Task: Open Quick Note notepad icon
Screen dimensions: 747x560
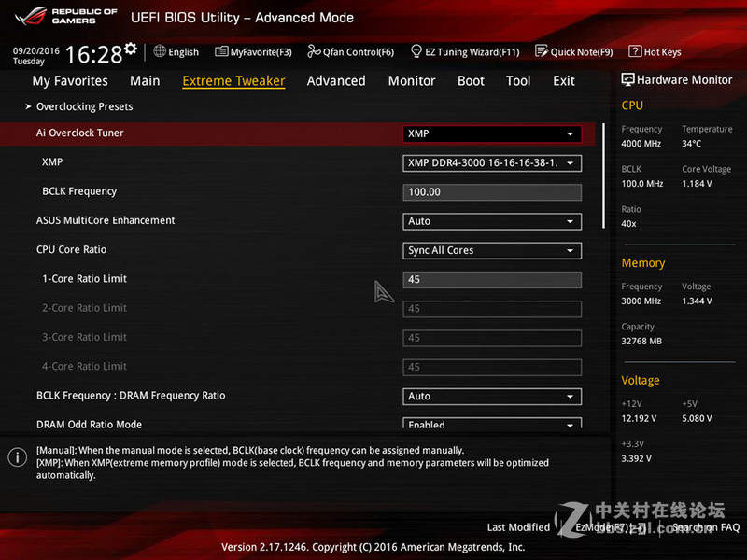Action: pos(542,51)
